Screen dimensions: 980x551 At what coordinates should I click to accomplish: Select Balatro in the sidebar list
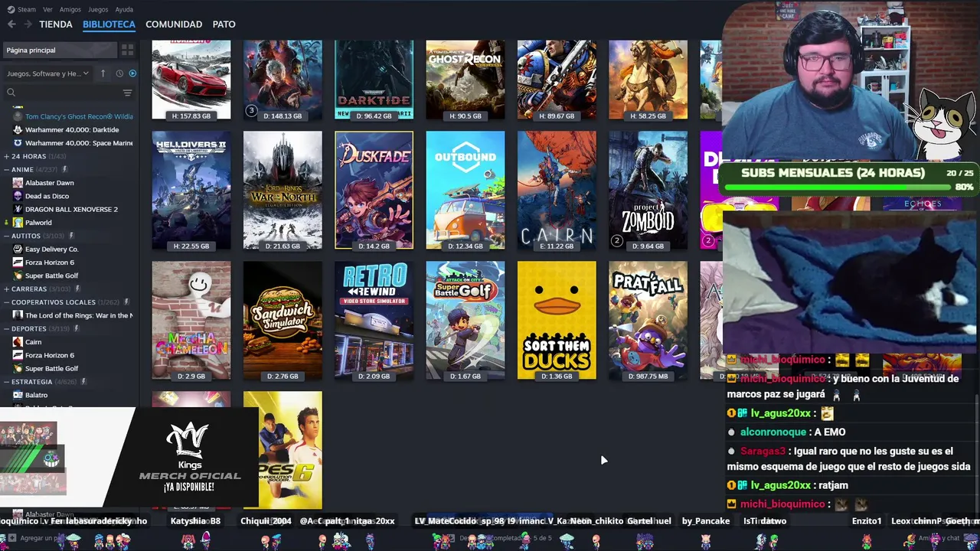36,395
